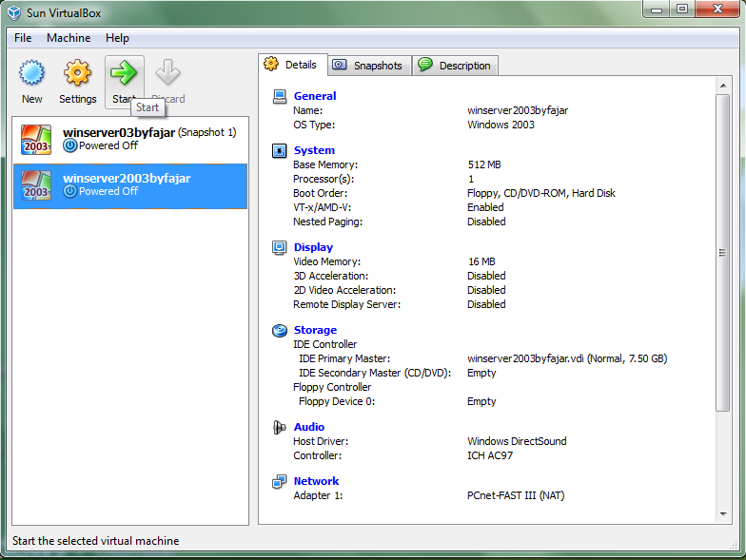Image resolution: width=746 pixels, height=560 pixels.
Task: Open the Display settings link
Action: coord(313,247)
